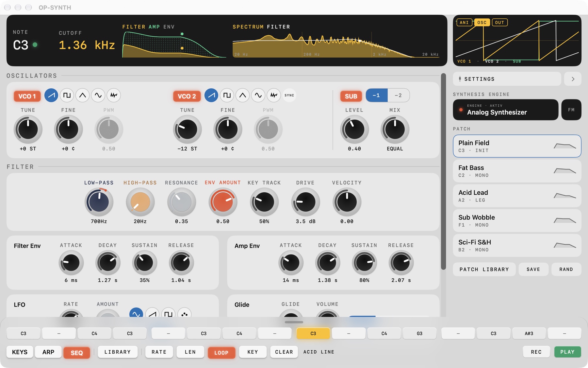Select square waveform for VCO 2
The height and width of the screenshot is (368, 588).
tap(227, 96)
